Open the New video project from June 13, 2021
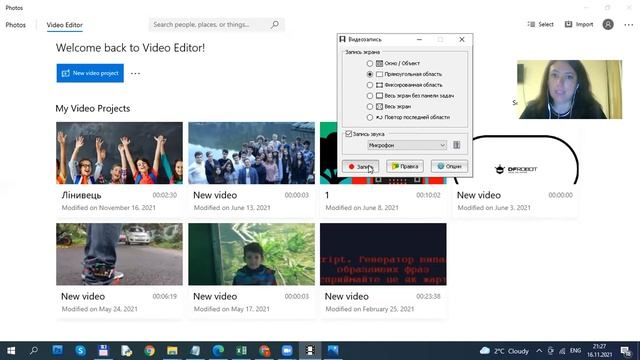 [251, 153]
